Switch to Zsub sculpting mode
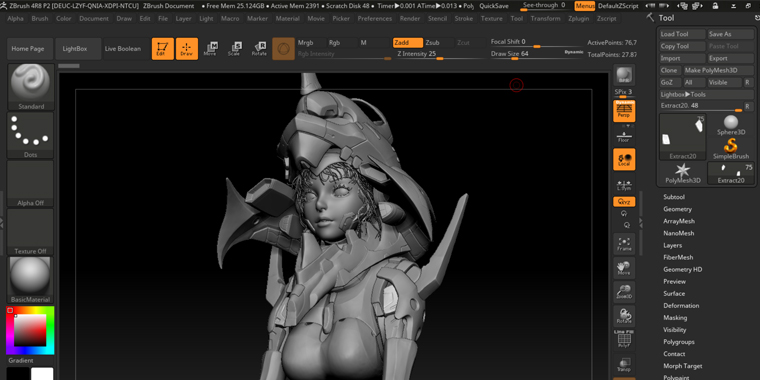760x380 pixels. click(x=439, y=43)
